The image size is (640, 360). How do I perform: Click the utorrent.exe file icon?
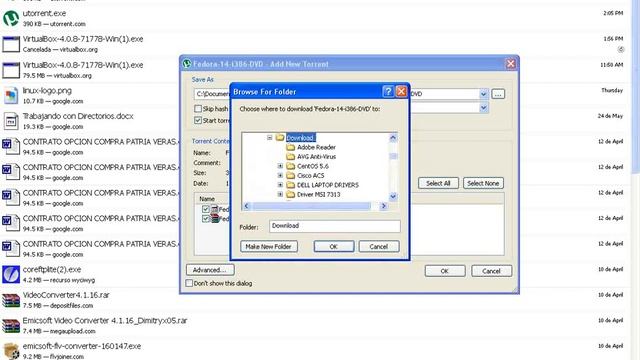click(11, 18)
